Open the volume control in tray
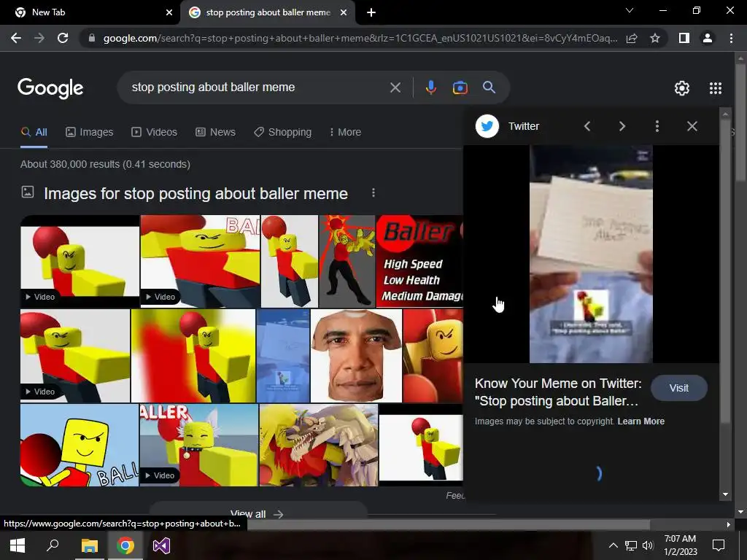Image resolution: width=747 pixels, height=560 pixels. 648,545
